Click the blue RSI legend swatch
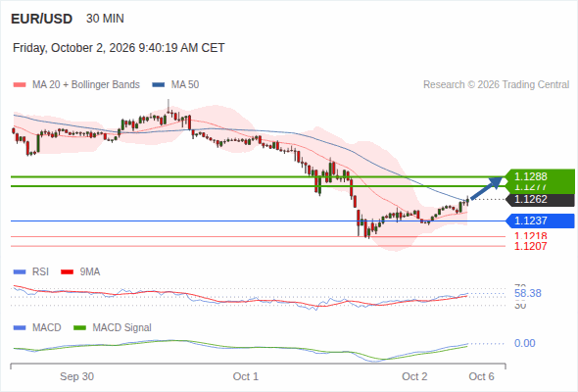This screenshot has width=578, height=392. (x=20, y=272)
